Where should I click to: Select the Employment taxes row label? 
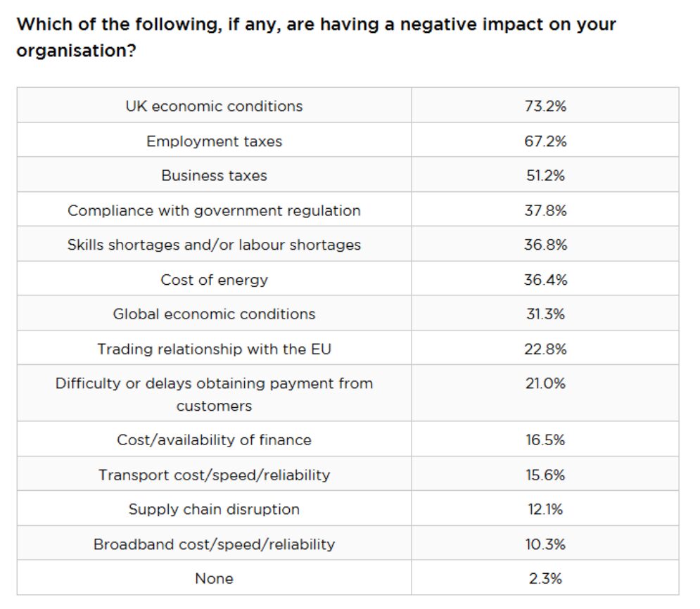215,141
